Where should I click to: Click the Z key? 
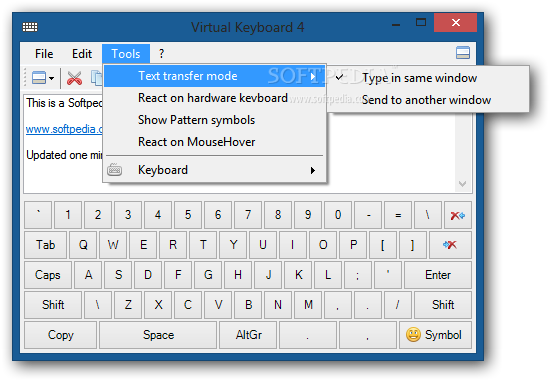(128, 305)
